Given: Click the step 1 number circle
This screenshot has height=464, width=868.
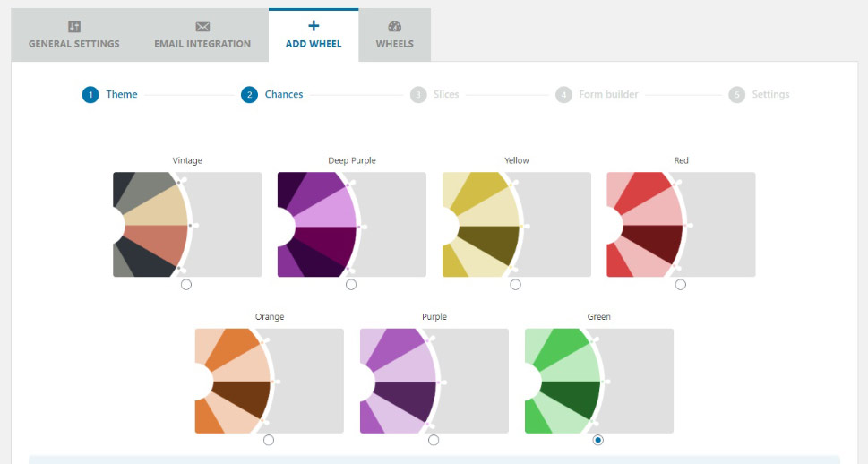Looking at the screenshot, I should (x=90, y=95).
